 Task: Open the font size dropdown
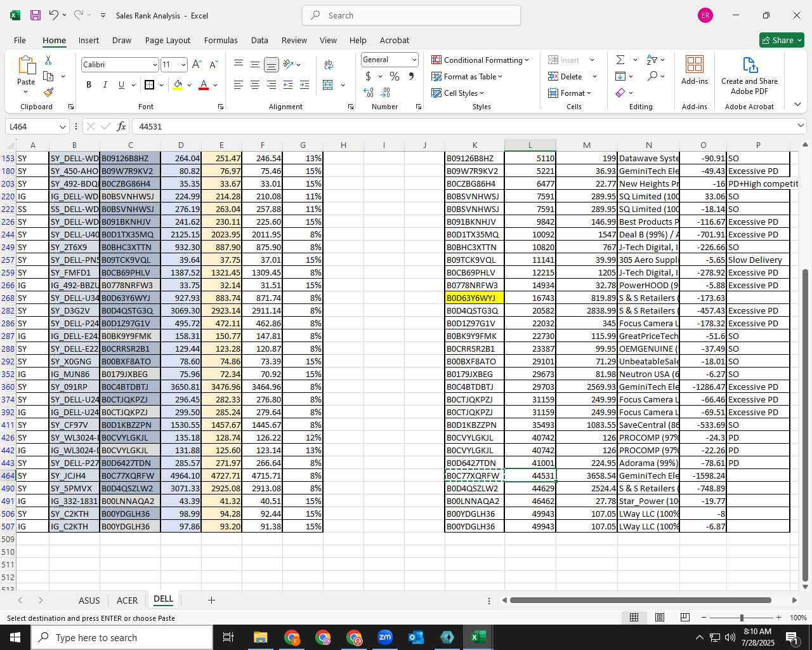(183, 65)
